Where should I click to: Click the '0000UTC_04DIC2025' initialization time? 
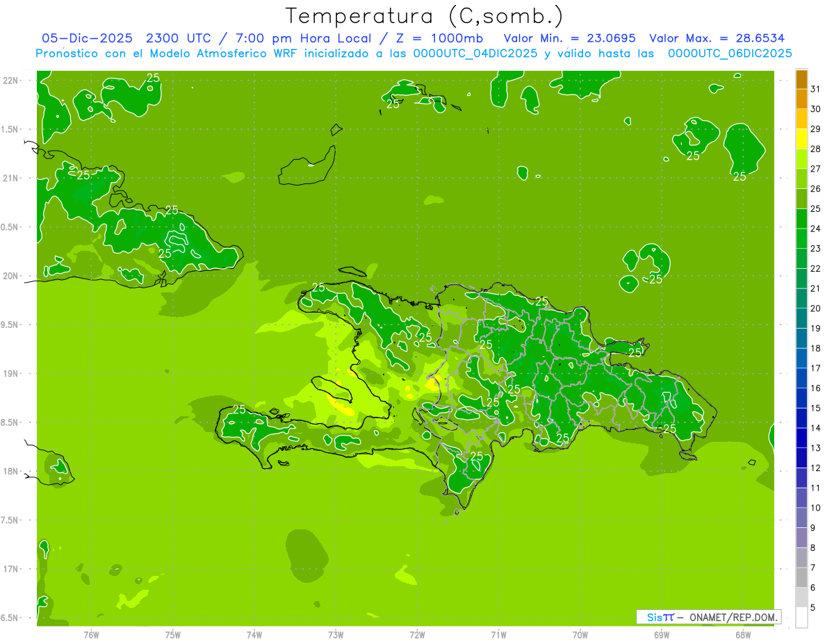(475, 53)
